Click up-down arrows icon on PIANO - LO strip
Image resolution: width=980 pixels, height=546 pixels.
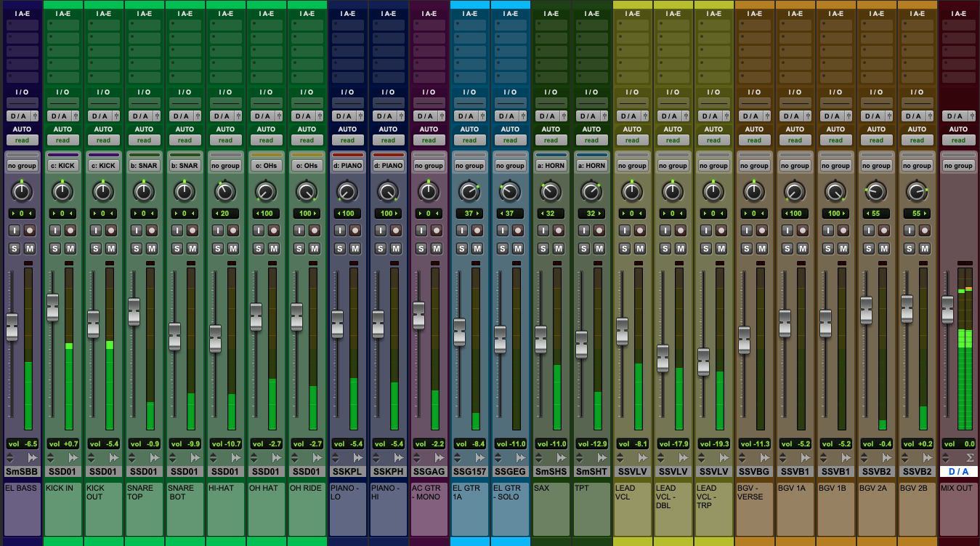336,458
